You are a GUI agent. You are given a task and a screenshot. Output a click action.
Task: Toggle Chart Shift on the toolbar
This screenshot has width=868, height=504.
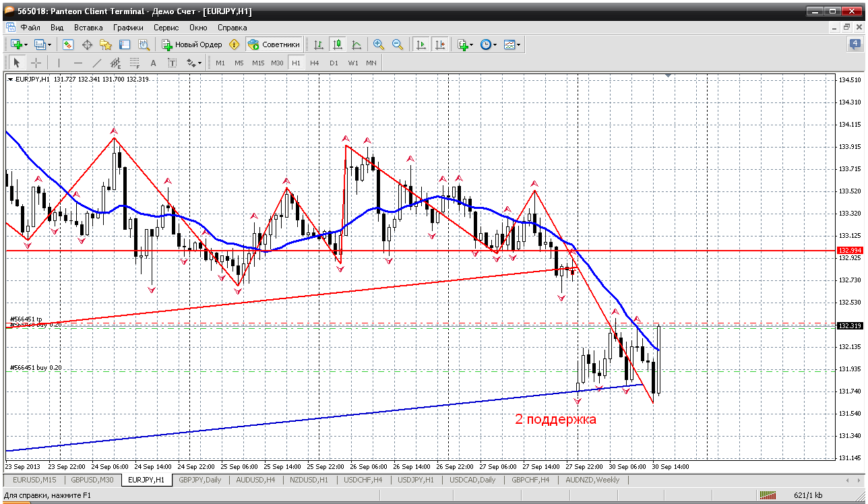pos(440,44)
